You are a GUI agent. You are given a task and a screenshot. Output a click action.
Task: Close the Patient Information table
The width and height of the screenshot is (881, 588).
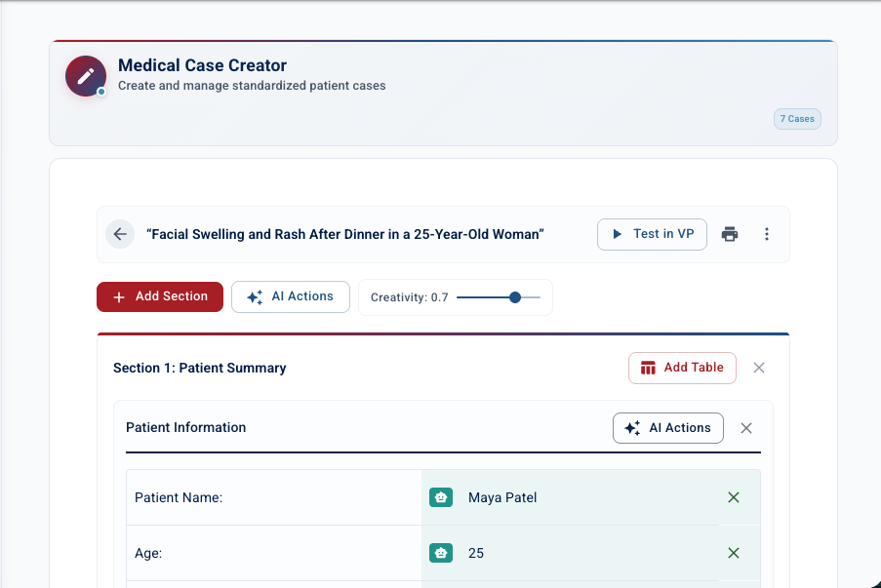coord(745,427)
